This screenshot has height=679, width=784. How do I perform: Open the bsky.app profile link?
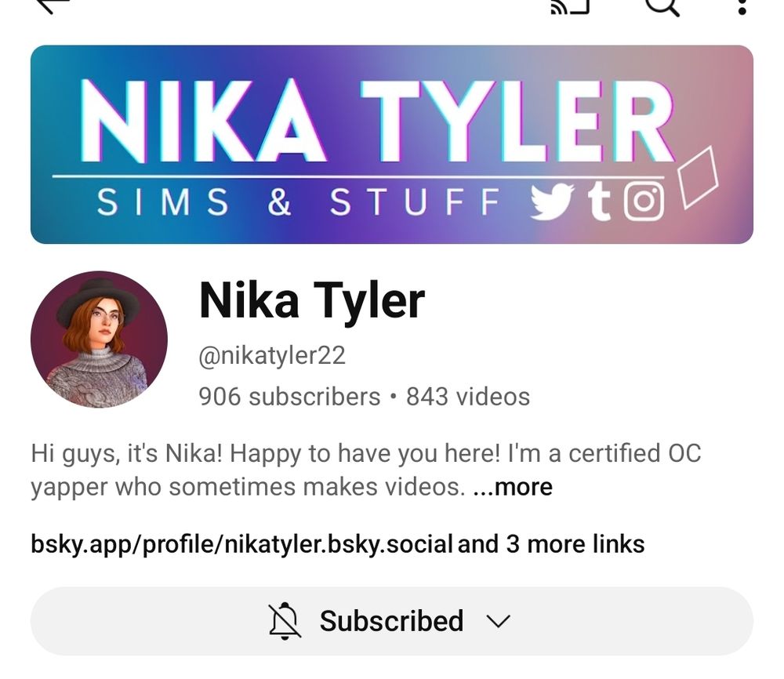pyautogui.click(x=241, y=544)
